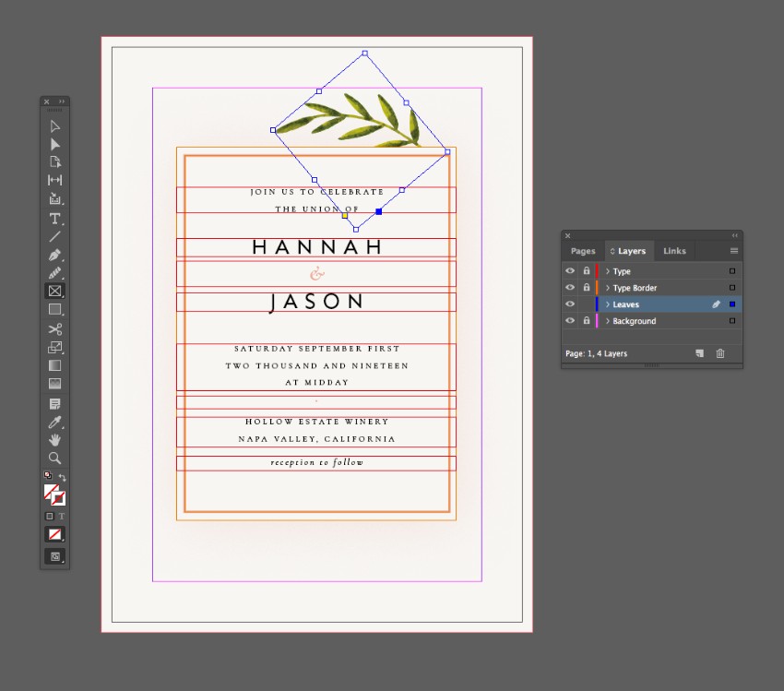Viewport: 784px width, 691px height.
Task: Select the Gap tool
Action: [x=55, y=180]
